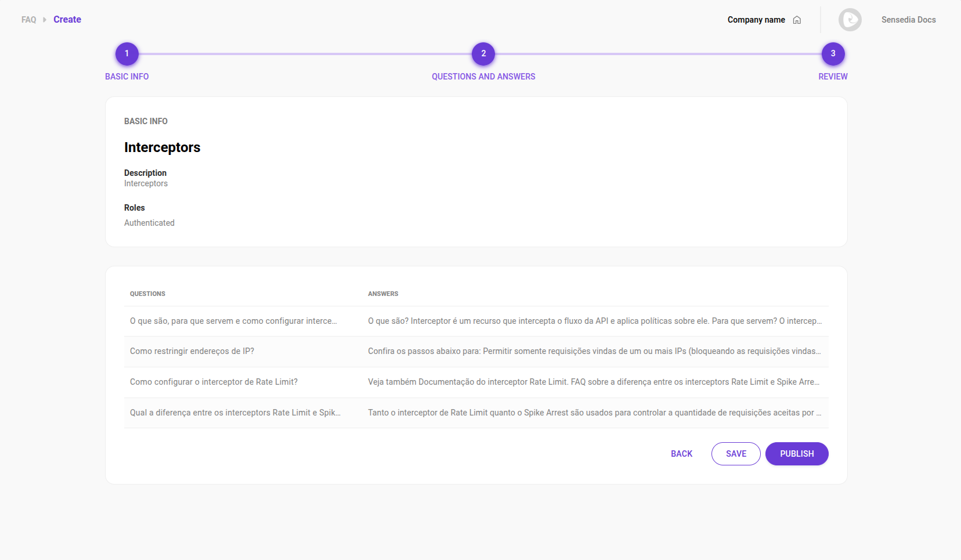Viewport: 961px width, 560px height.
Task: Click the Interceptors title in Basic Info
Action: pos(162,147)
